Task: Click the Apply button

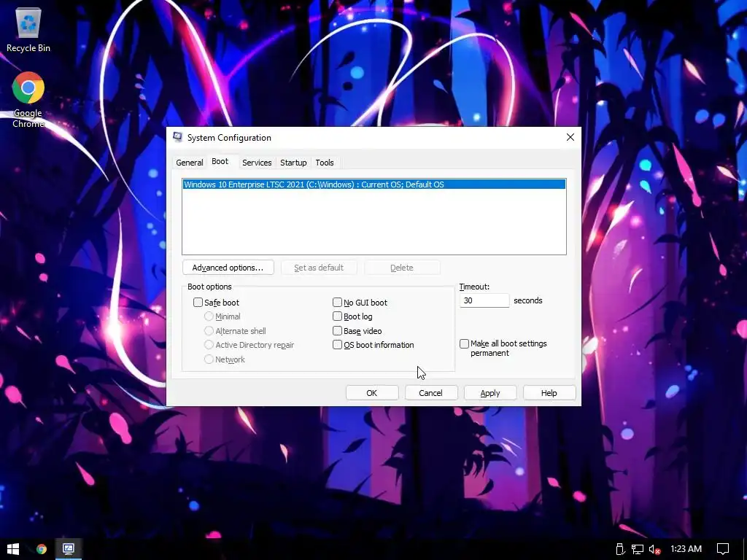Action: coord(490,393)
